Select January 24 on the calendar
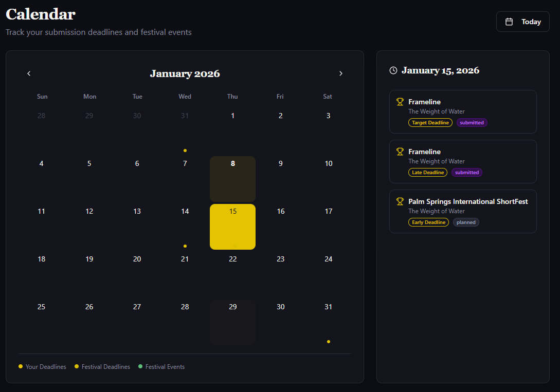The image size is (560, 392). [x=328, y=275]
